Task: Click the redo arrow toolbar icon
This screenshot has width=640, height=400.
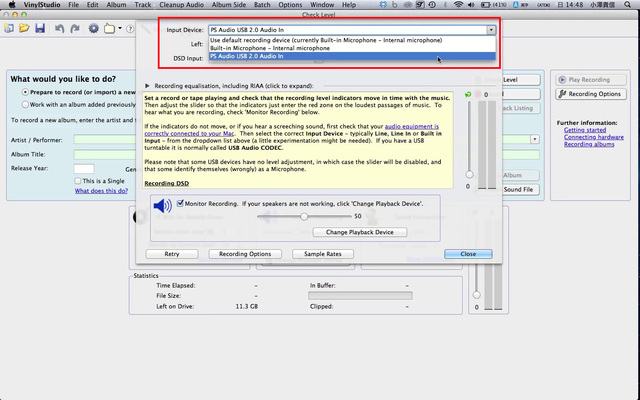Action: [x=75, y=29]
